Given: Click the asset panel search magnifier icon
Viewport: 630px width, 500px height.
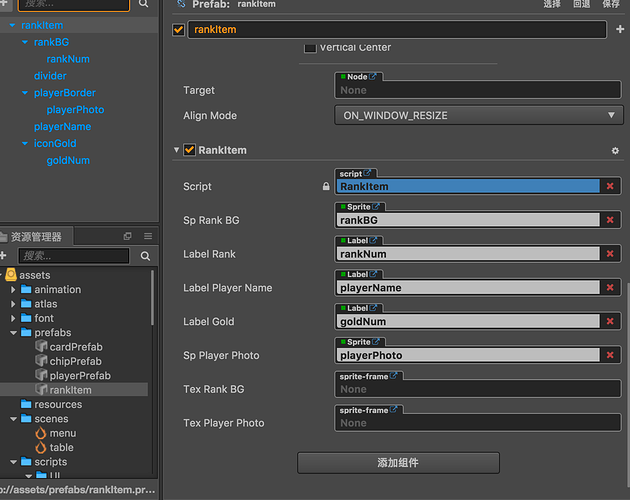Looking at the screenshot, I should (145, 256).
